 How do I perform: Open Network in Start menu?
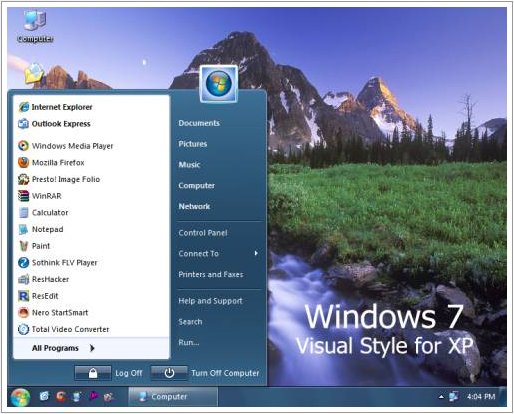[x=194, y=206]
